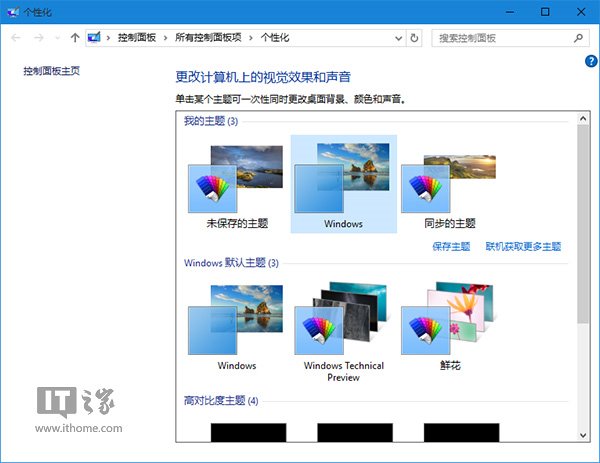Open the recent locations dropdown arrow
The width and height of the screenshot is (600, 463).
point(56,38)
